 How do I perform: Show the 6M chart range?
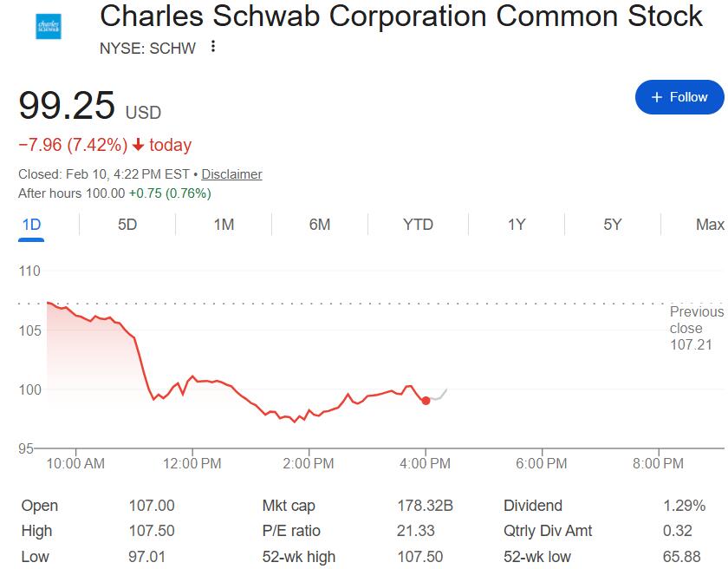point(320,225)
